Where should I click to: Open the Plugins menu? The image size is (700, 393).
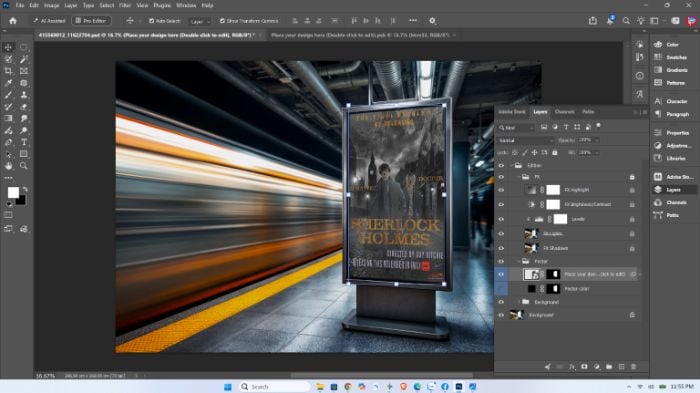(162, 5)
